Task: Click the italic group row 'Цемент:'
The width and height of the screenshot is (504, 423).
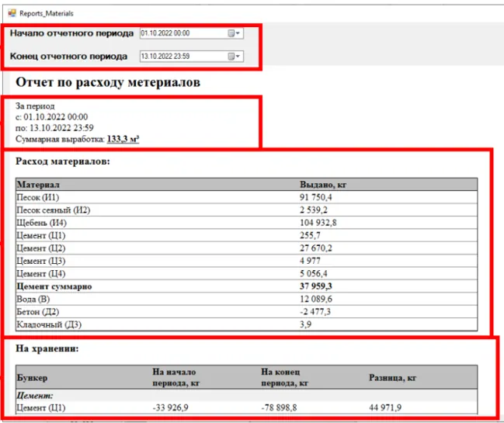Action: coord(246,395)
